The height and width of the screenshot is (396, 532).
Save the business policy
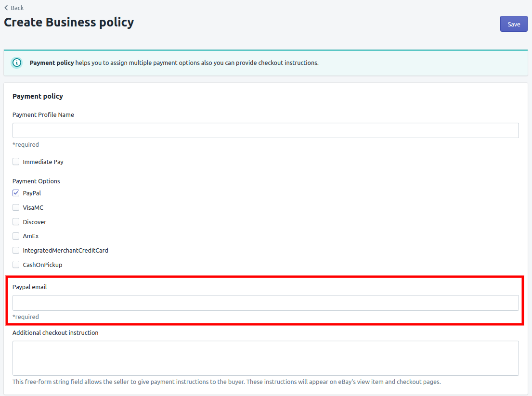514,24
